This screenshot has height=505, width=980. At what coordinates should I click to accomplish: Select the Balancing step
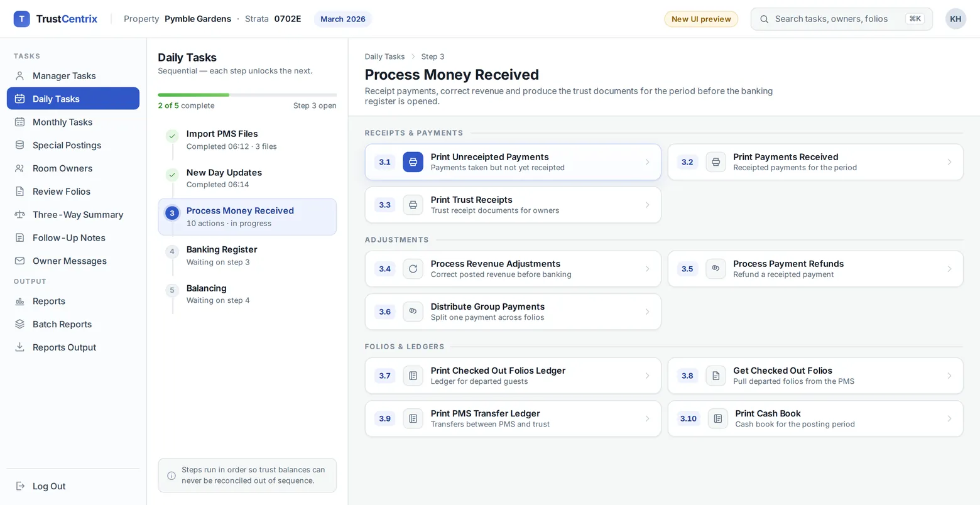click(x=247, y=294)
